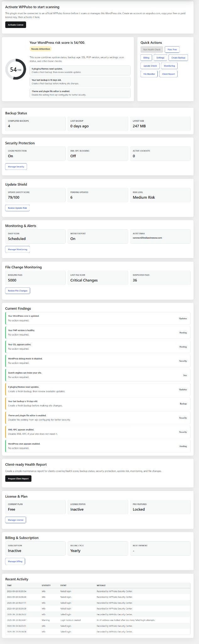Click Backup tag on last backup finding
Screen dimensions: 199x644
[x=183, y=403]
